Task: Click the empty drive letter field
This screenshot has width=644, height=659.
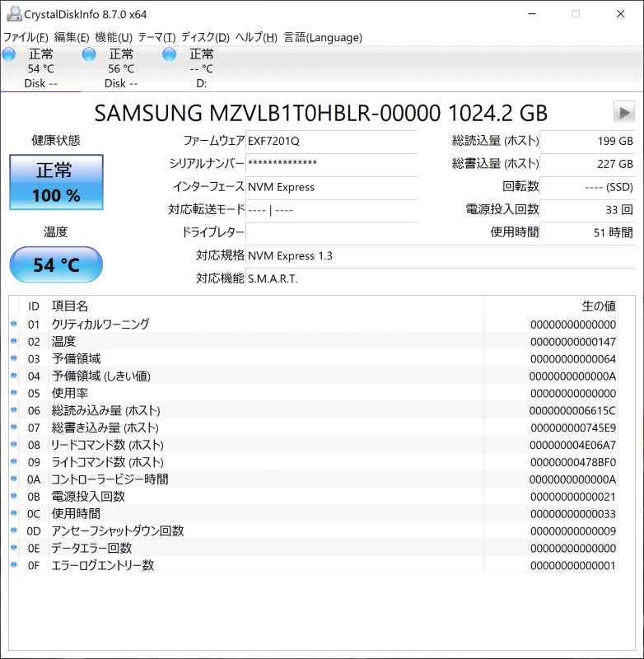Action: tap(331, 232)
